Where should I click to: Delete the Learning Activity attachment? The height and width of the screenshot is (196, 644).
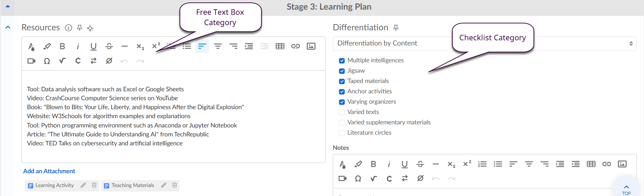[94, 185]
